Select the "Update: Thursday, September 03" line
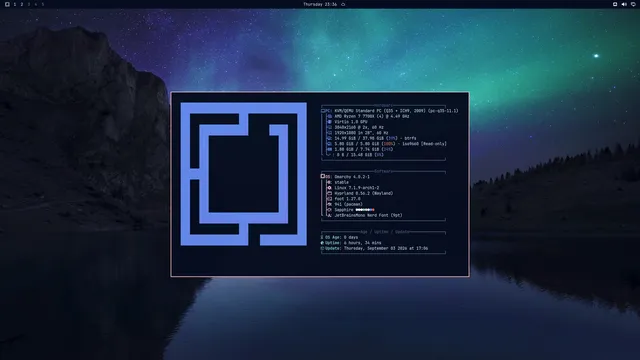Screen dimensions: 640x360 (x=374, y=248)
